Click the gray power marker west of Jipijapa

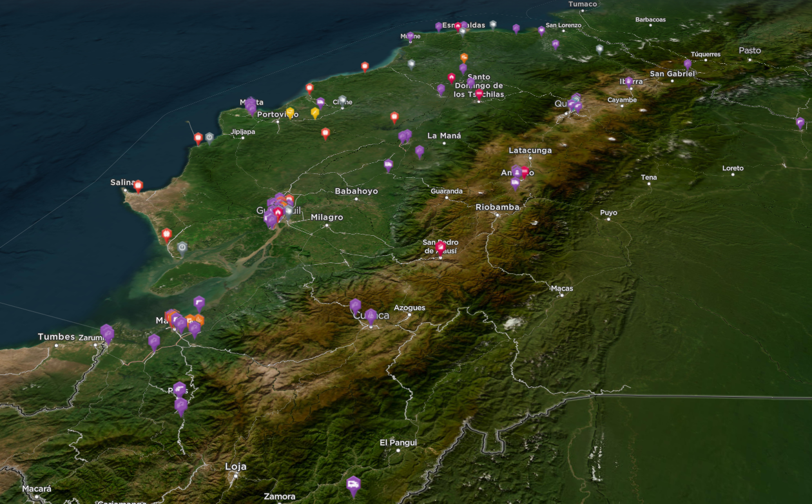click(209, 137)
